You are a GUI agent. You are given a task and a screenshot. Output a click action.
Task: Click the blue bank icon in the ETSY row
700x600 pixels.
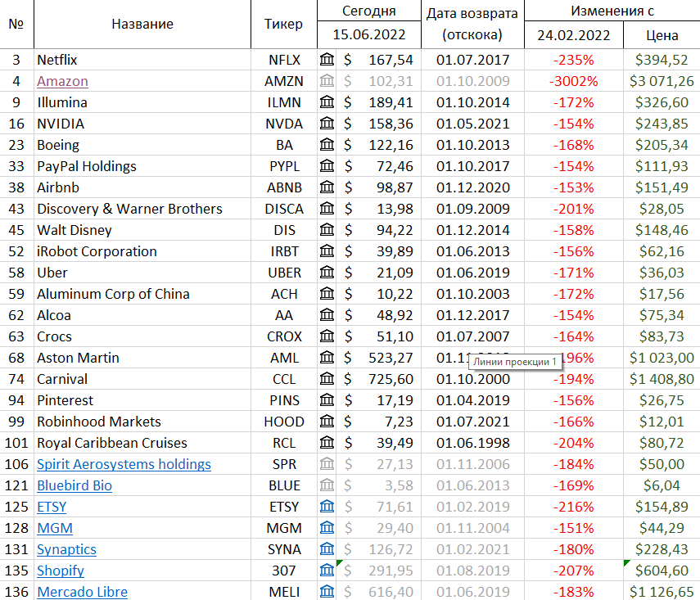[x=327, y=506]
